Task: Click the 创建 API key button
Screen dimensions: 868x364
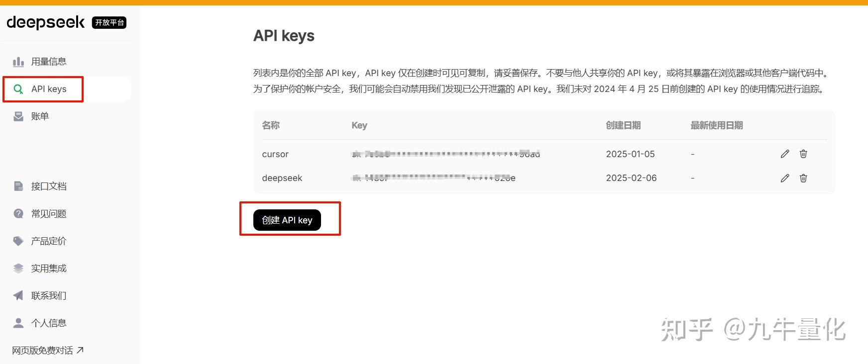Action: [287, 220]
